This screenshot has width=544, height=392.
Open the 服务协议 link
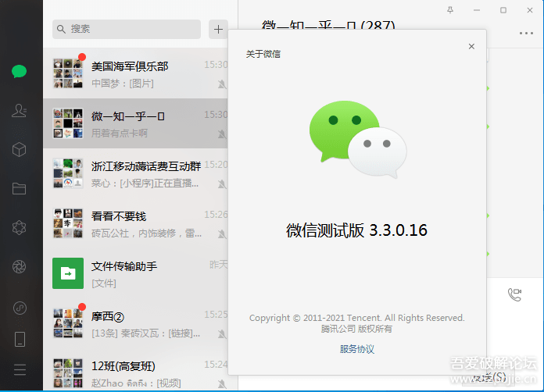357,349
